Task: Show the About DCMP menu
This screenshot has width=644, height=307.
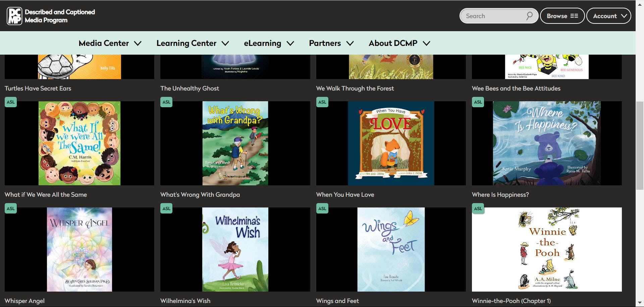Action: click(399, 43)
